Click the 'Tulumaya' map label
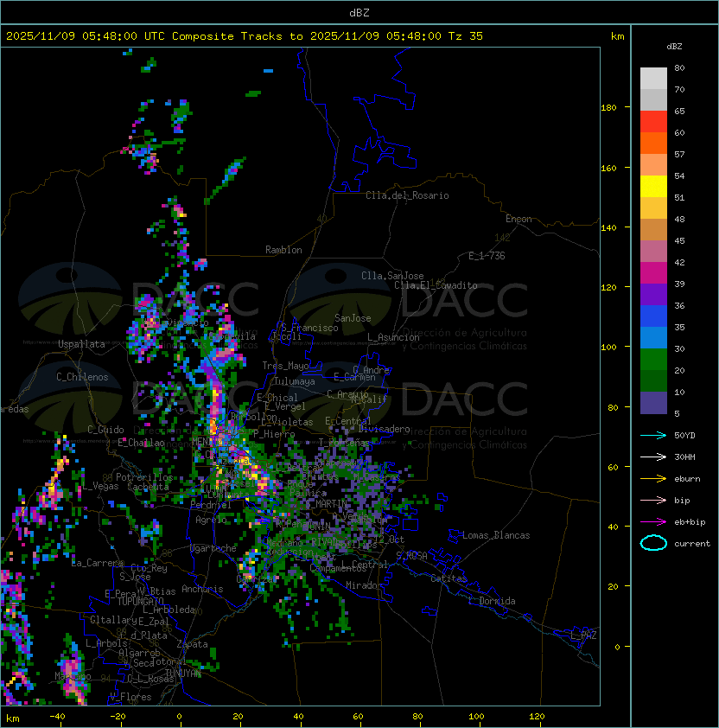Screen dimensions: 719x728 295,381
